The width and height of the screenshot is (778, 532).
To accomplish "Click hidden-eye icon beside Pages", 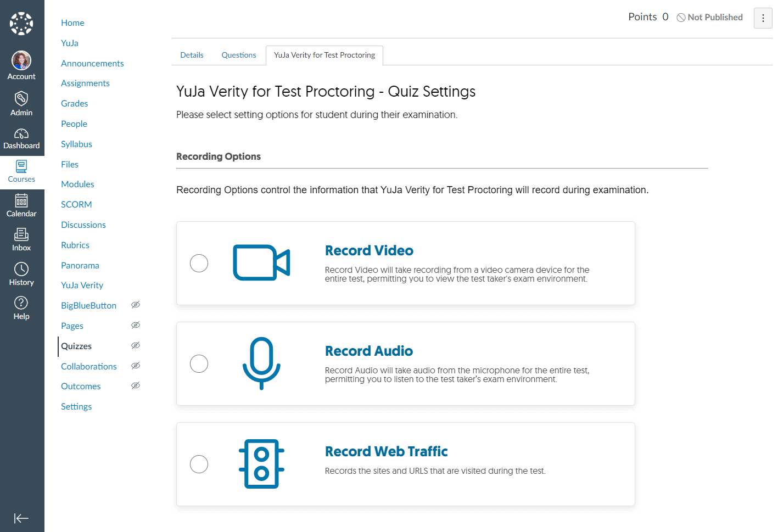I will pyautogui.click(x=136, y=325).
